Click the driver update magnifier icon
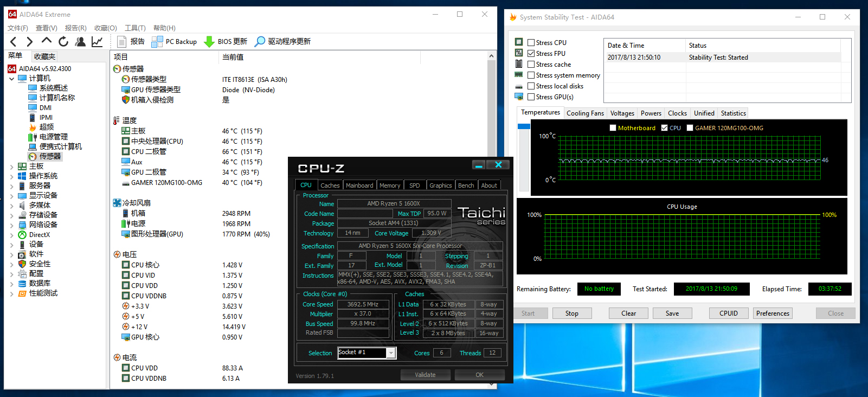The height and width of the screenshot is (397, 868). (x=260, y=42)
